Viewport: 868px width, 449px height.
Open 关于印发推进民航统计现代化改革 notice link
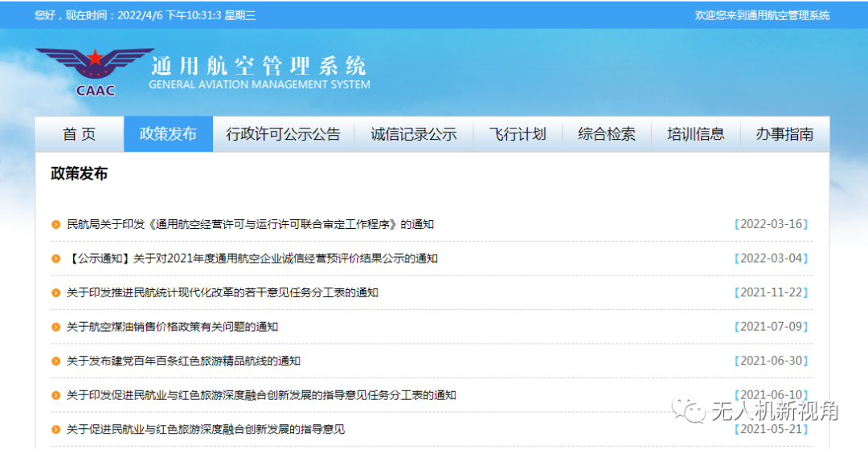click(223, 292)
